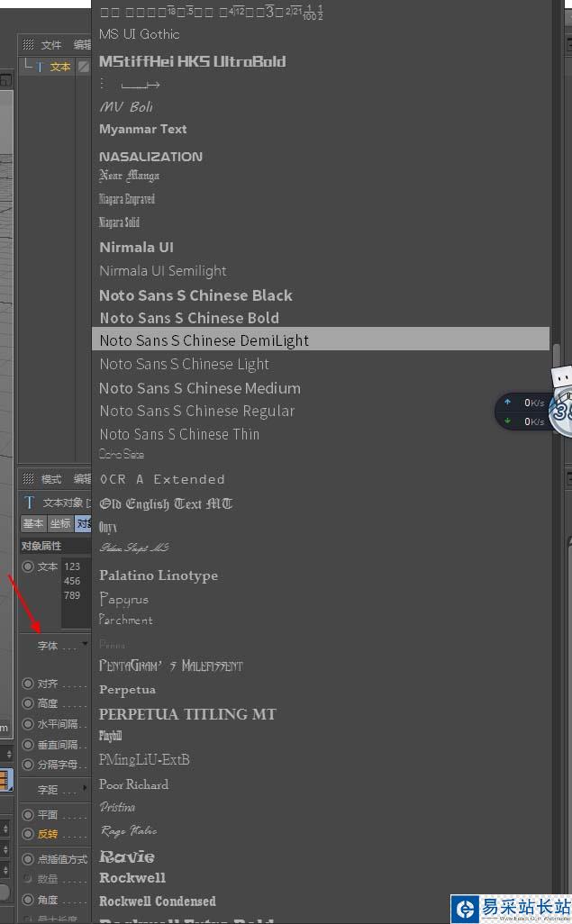Select the Onyx font entry
Image resolution: width=572 pixels, height=924 pixels.
tap(108, 526)
